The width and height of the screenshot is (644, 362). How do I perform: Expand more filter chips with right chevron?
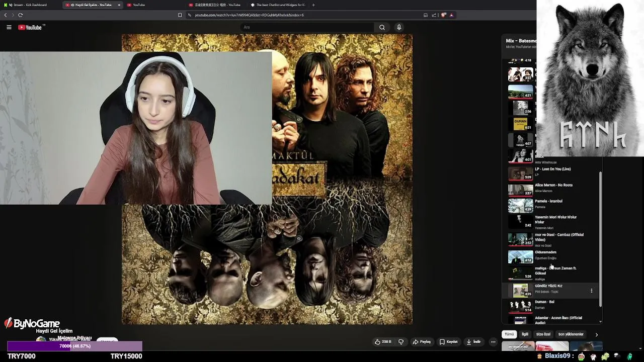tap(597, 334)
